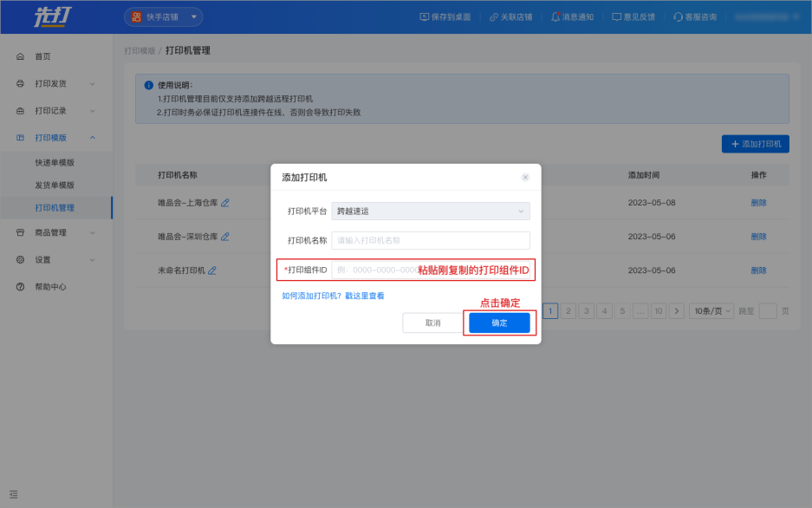
Task: Click the collapse sidebar icon at bottom left
Action: click(13, 494)
